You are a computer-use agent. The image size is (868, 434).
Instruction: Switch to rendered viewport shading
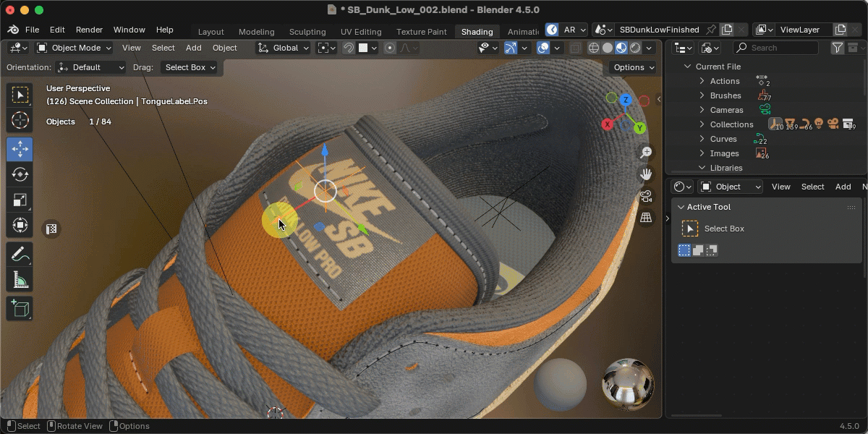[x=635, y=48]
